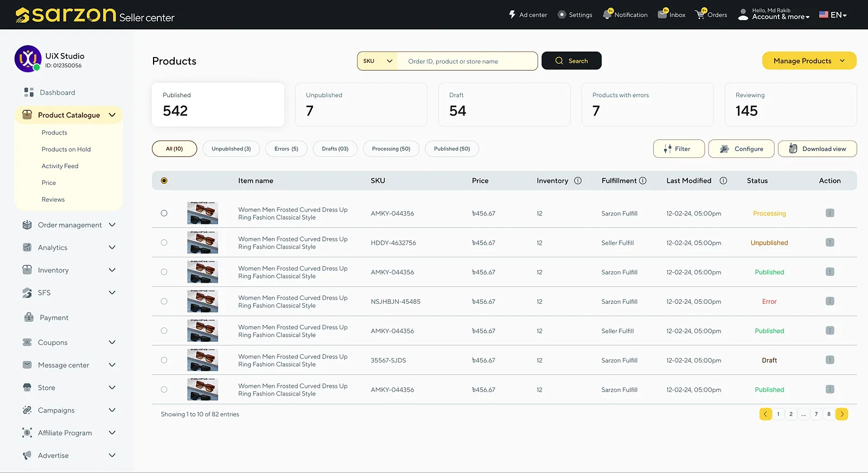Open Account & more dropdown

[781, 17]
